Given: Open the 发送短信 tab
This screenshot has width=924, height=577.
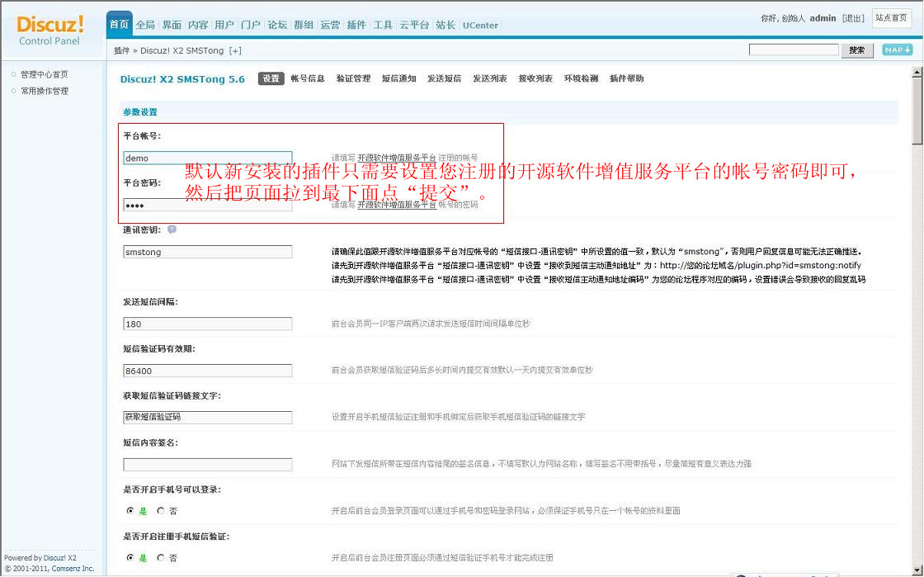Looking at the screenshot, I should (445, 78).
